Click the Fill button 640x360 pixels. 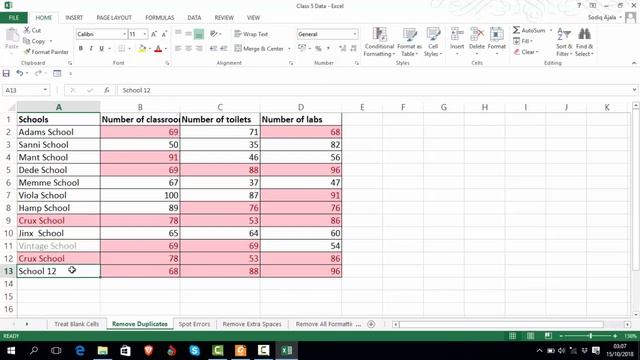click(523, 41)
